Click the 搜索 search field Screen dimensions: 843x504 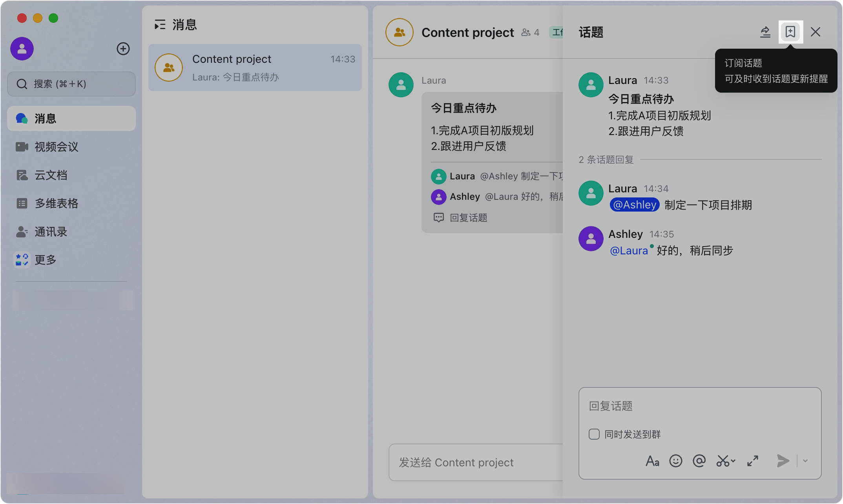[x=71, y=84]
